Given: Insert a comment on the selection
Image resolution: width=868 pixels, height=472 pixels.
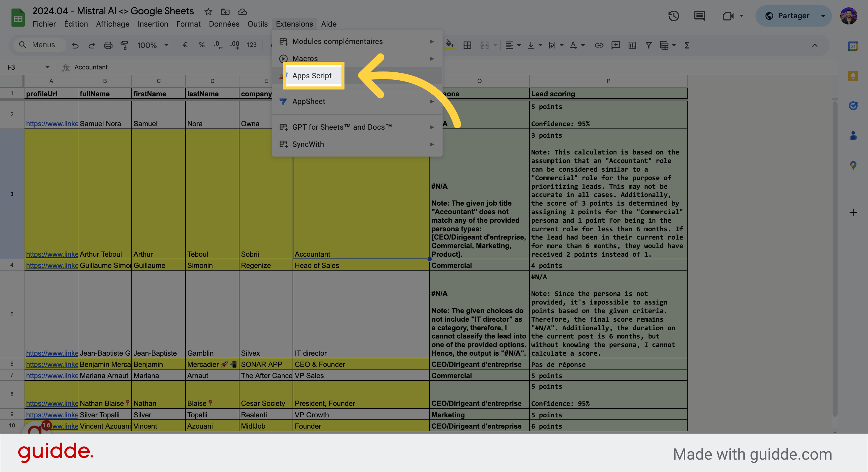Looking at the screenshot, I should tap(616, 45).
